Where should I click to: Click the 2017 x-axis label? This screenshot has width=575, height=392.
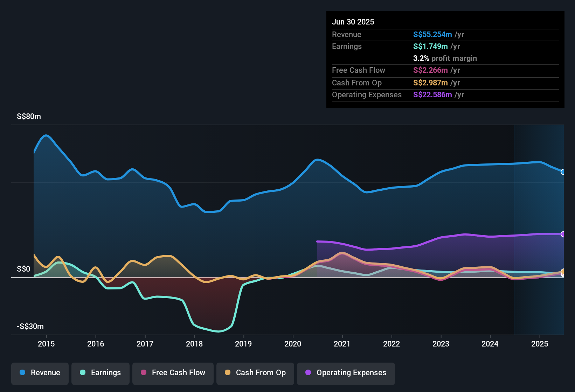(x=145, y=344)
